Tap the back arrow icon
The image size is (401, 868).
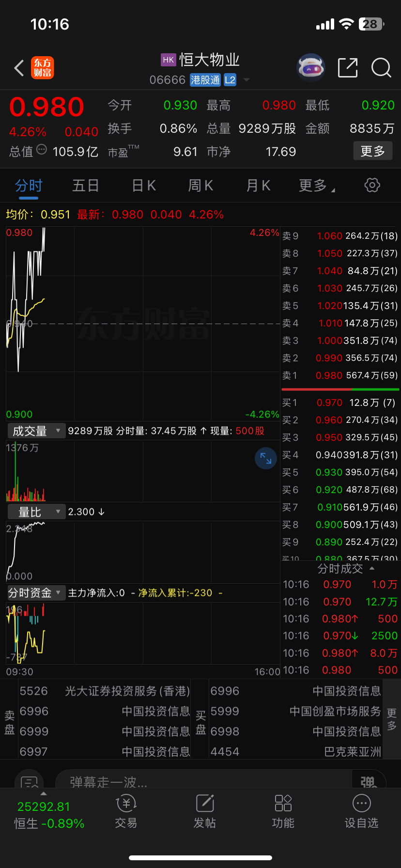point(19,68)
